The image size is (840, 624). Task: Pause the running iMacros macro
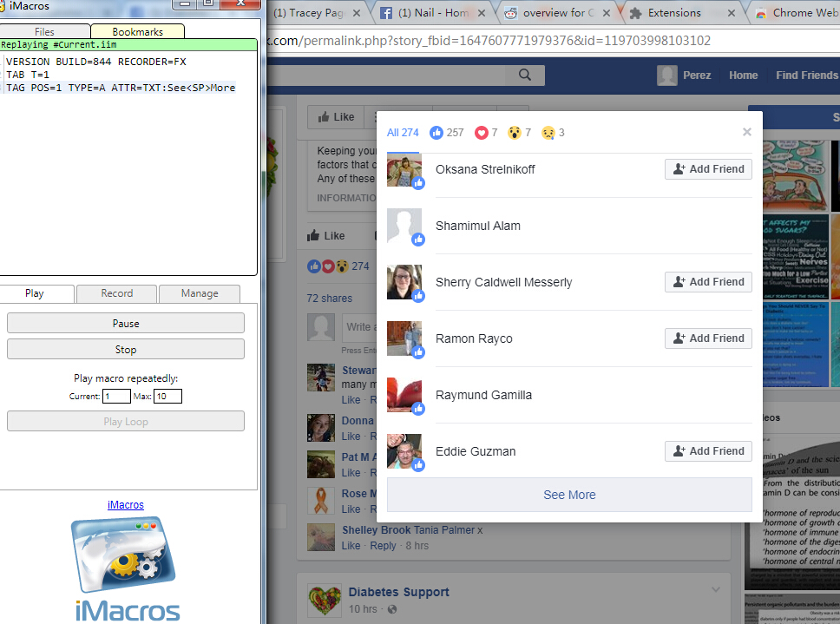[x=125, y=323]
